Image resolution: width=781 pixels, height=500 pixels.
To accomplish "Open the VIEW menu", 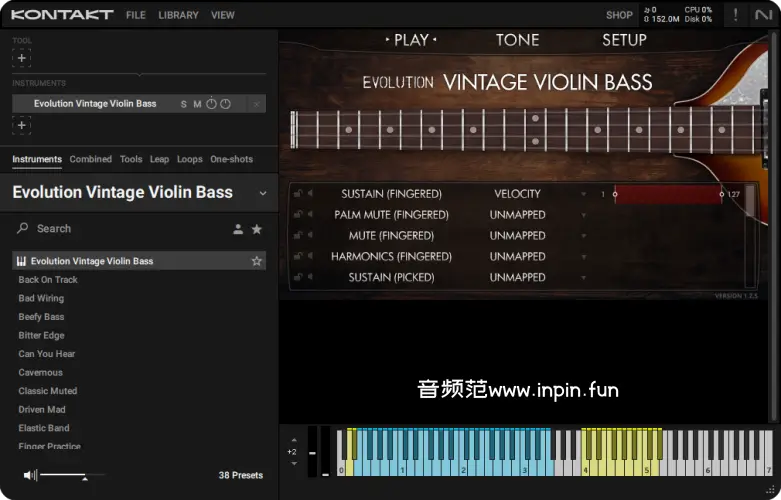I will tap(223, 15).
